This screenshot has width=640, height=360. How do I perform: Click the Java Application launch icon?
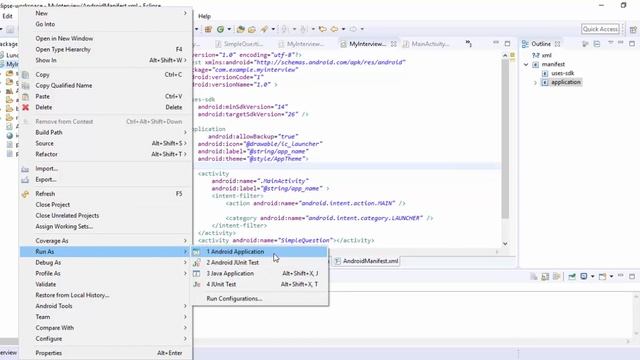tap(196, 273)
